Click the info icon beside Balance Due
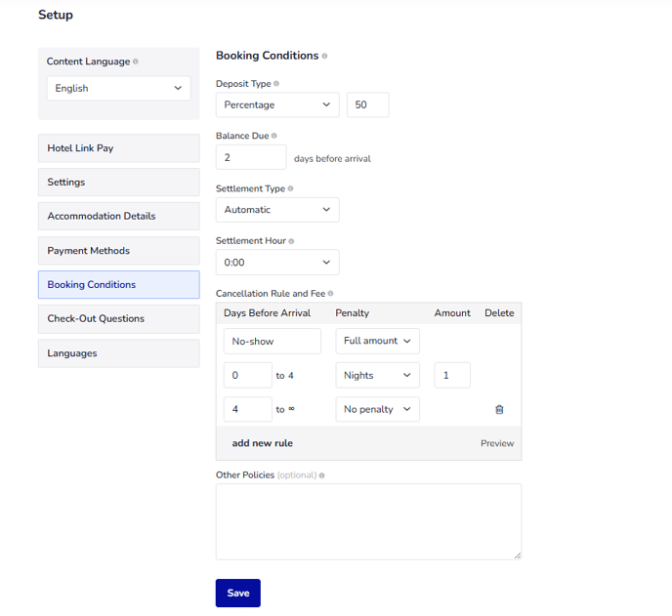 pyautogui.click(x=273, y=136)
